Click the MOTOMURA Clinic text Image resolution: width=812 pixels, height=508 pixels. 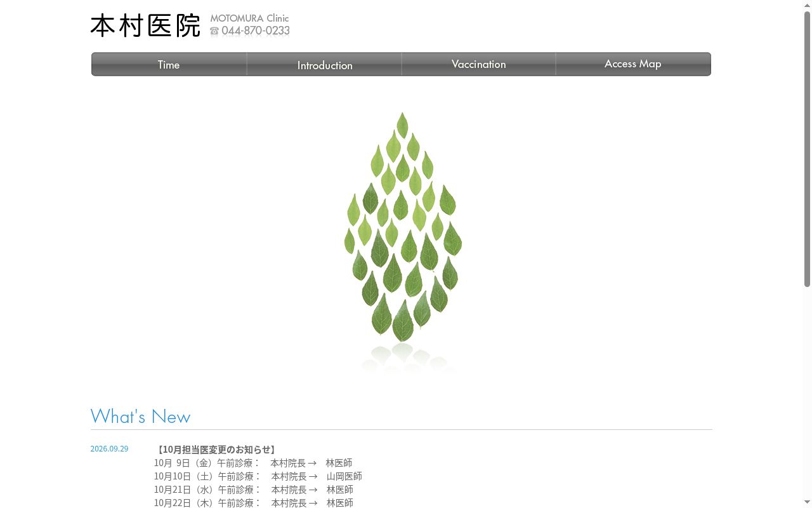pos(249,18)
